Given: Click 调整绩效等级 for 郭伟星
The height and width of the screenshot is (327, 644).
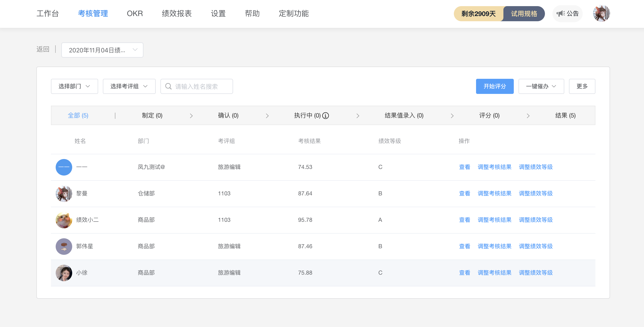Looking at the screenshot, I should (x=536, y=246).
